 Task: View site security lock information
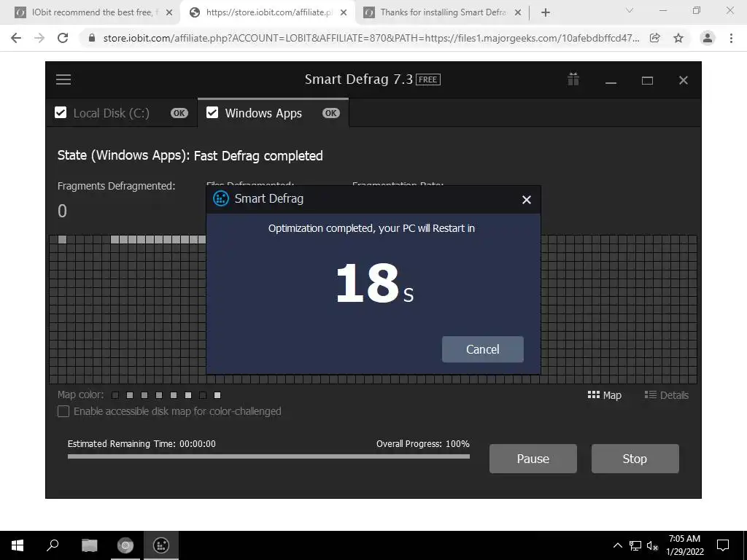click(x=92, y=38)
